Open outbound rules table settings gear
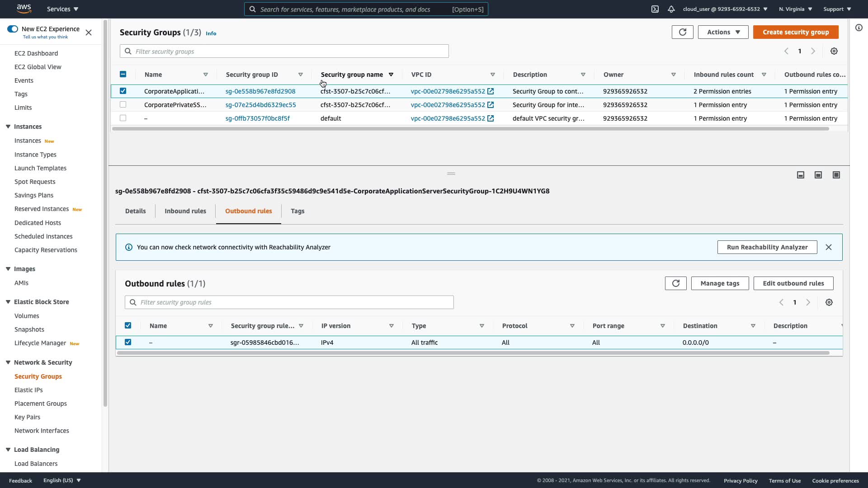Viewport: 868px width, 488px height. (829, 302)
